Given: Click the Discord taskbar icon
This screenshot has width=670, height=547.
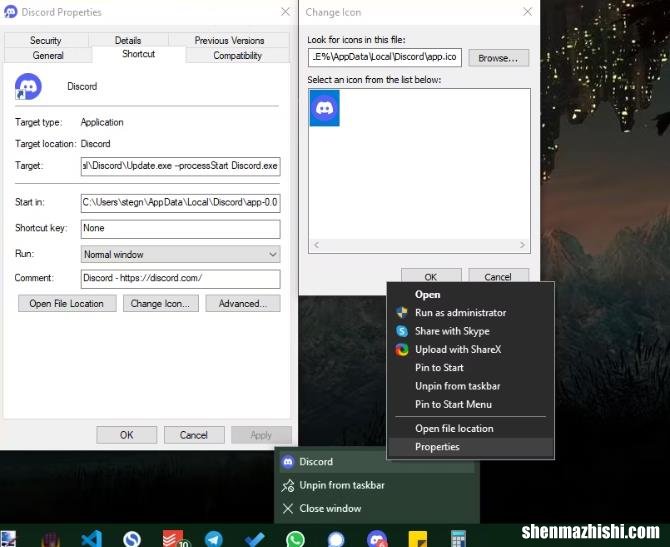Looking at the screenshot, I should pyautogui.click(x=377, y=539).
